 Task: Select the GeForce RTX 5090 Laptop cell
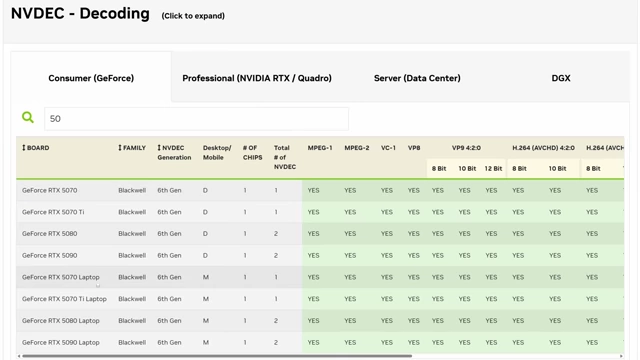point(61,342)
